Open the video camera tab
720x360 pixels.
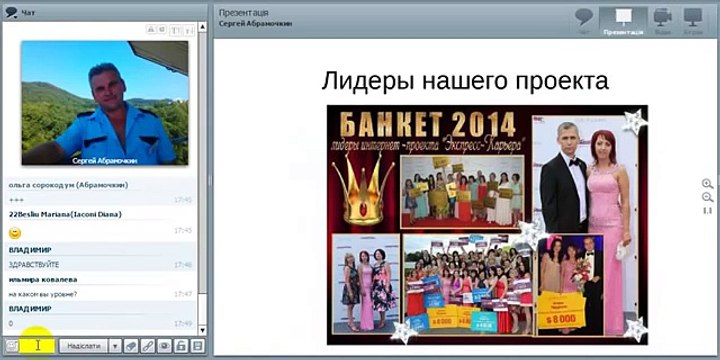tap(662, 21)
